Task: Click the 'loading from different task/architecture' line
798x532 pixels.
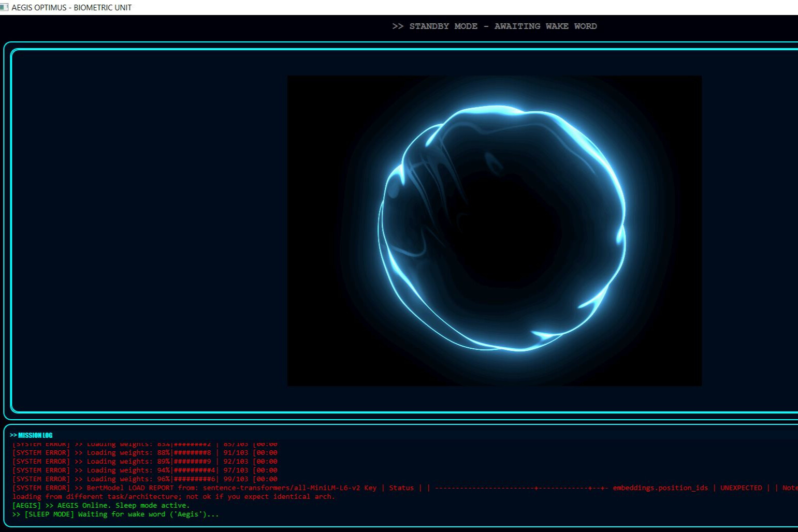Action: pyautogui.click(x=174, y=497)
